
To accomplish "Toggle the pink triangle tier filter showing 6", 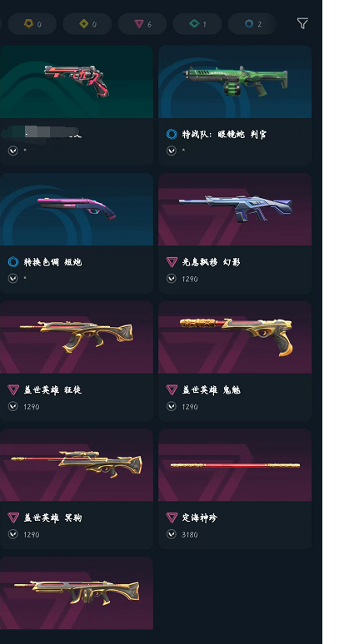I will click(x=142, y=24).
